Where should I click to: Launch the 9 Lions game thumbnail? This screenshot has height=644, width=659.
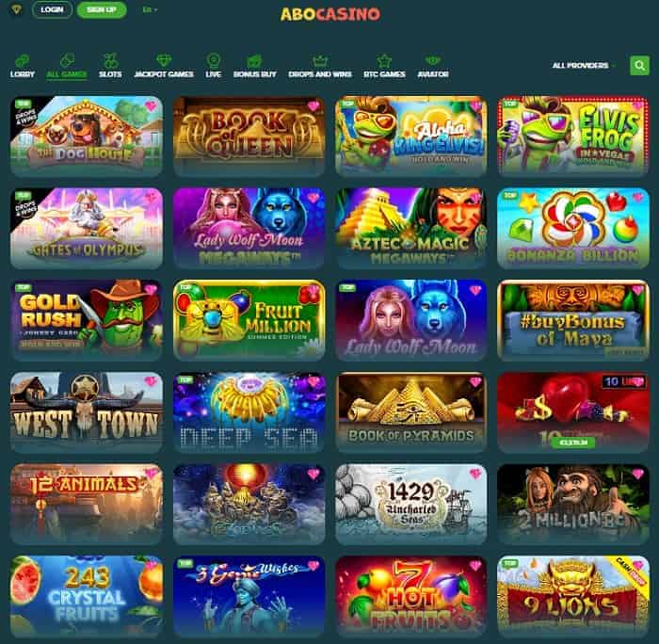point(573,597)
